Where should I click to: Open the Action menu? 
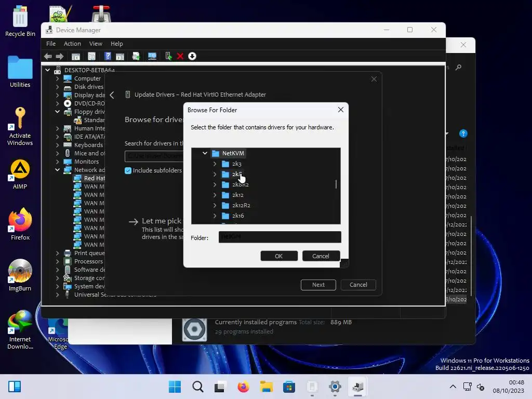(72, 44)
